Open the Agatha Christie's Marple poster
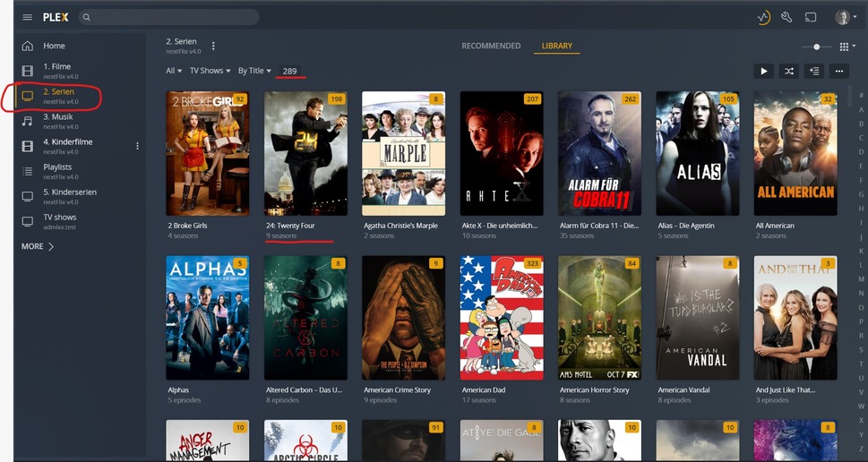 (x=404, y=153)
